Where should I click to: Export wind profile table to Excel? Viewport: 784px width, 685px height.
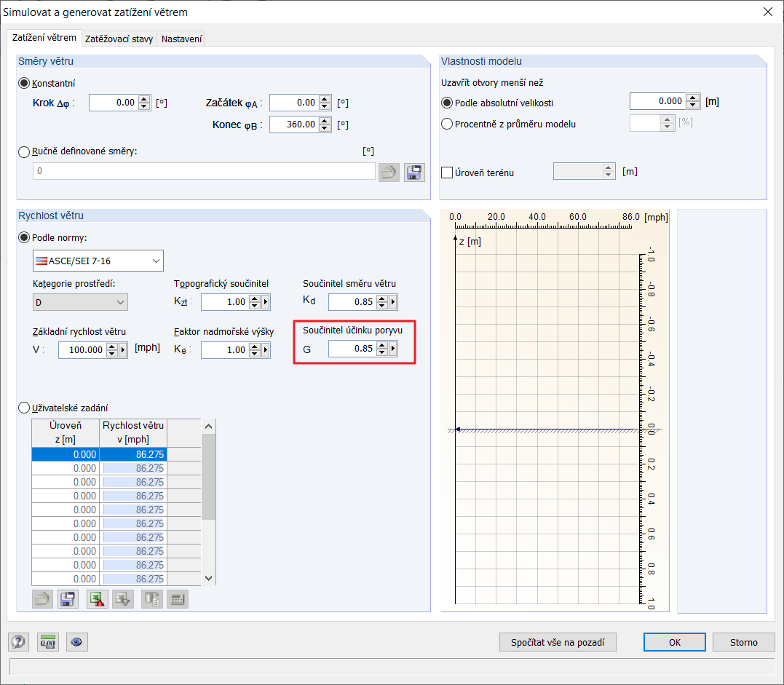[x=98, y=598]
